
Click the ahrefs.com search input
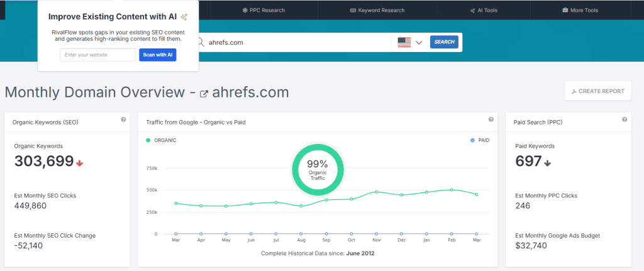(x=297, y=42)
